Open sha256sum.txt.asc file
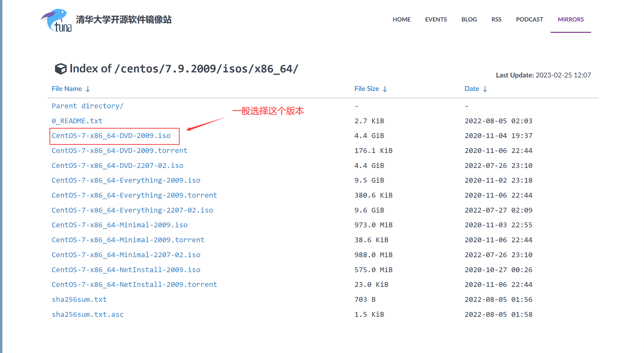The image size is (644, 353). click(88, 315)
